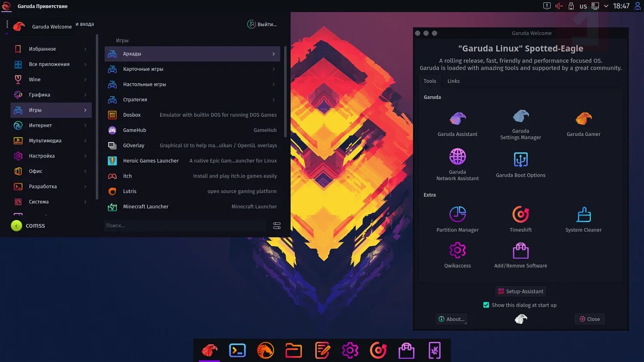The height and width of the screenshot is (362, 644).
Task: Open Lutris gaming platform
Action: pos(192,191)
